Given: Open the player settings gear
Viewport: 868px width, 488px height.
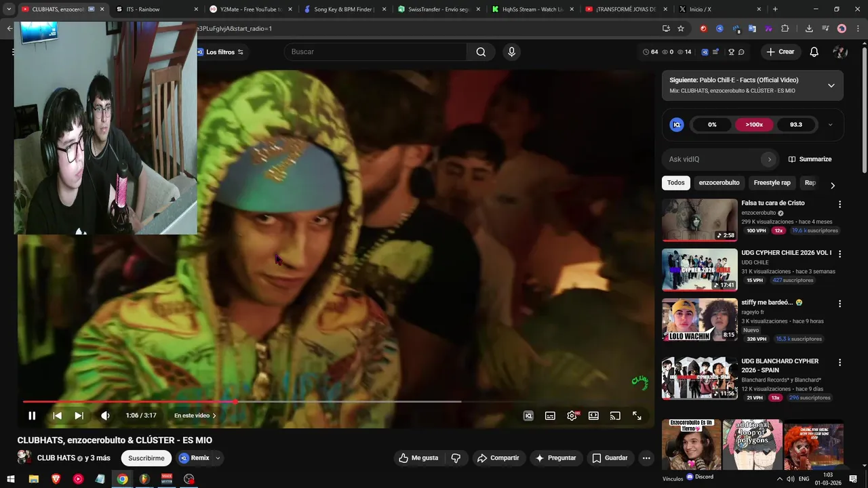Looking at the screenshot, I should [x=572, y=415].
